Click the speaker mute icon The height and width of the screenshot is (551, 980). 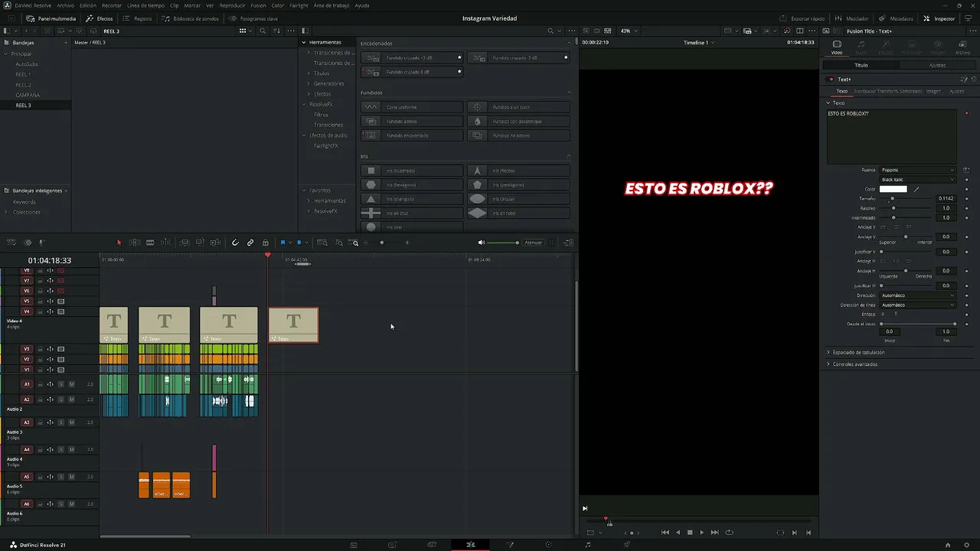point(482,243)
